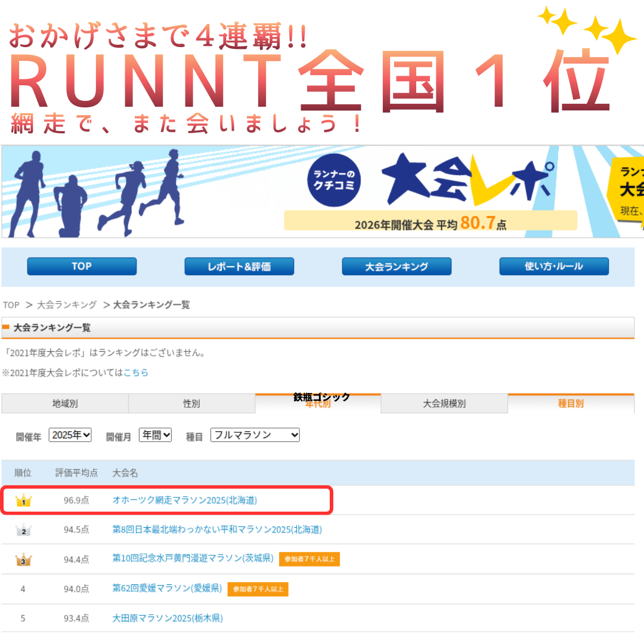The image size is (644, 644).
Task: Click the bronze crown rank 3 icon
Action: click(23, 559)
